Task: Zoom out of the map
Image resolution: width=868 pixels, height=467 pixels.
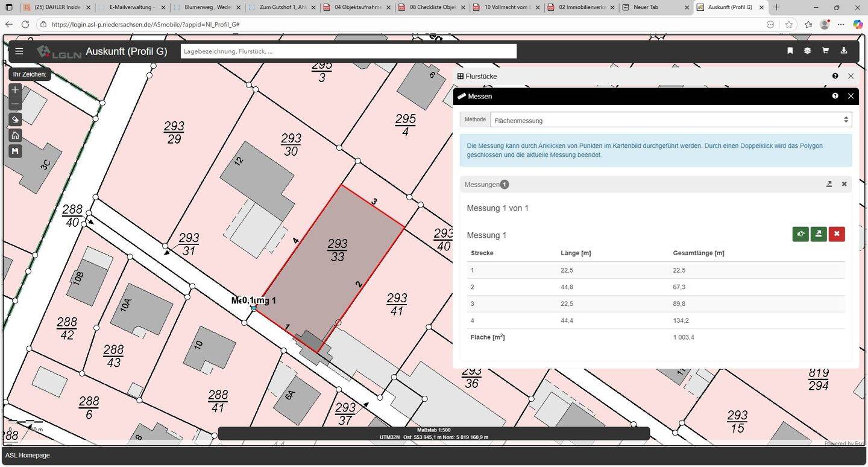Action: tap(15, 104)
